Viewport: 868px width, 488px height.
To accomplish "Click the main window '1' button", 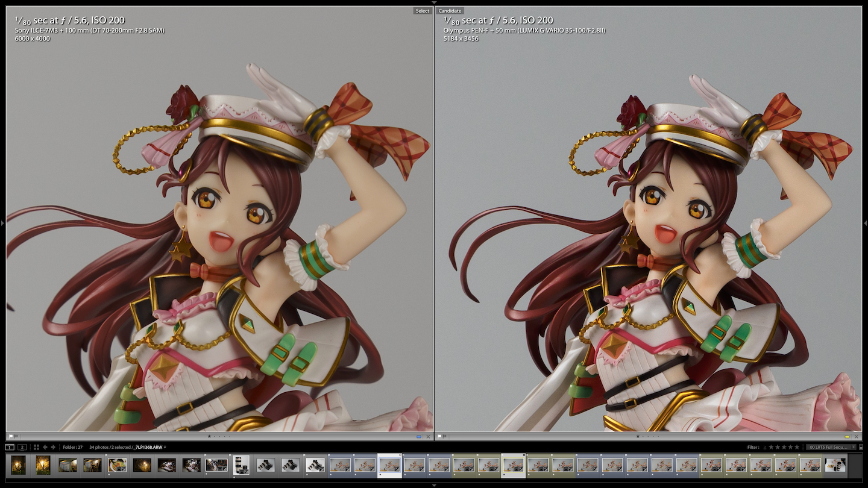I will (x=10, y=447).
